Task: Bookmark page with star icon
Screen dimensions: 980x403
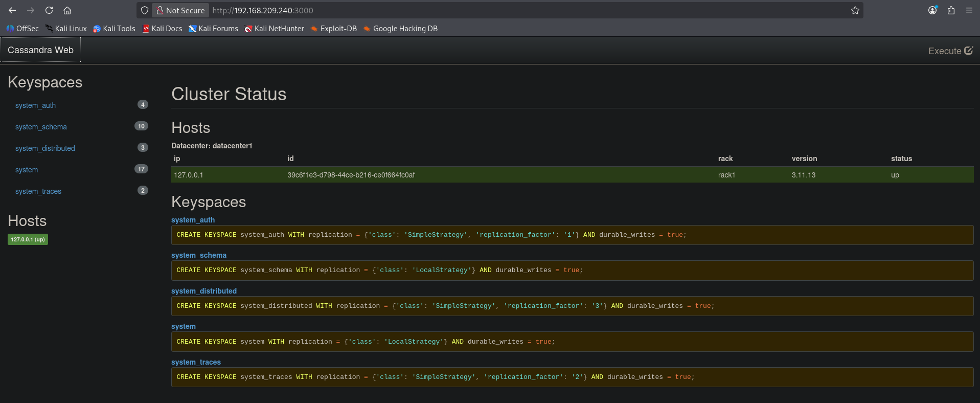Action: [855, 10]
